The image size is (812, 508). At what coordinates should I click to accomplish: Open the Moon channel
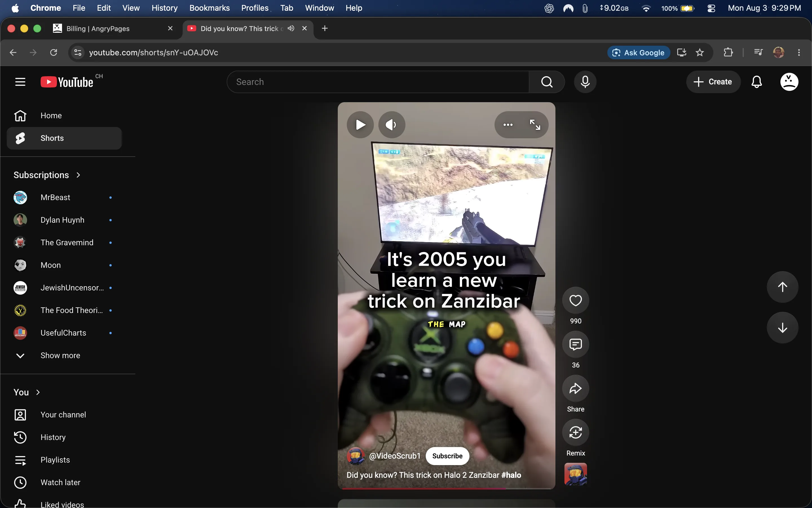click(x=64, y=265)
